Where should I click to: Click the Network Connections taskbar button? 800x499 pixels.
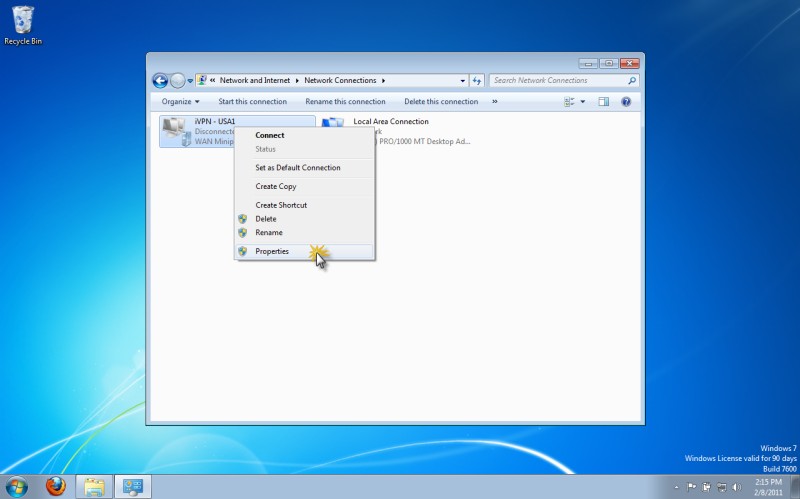click(133, 487)
